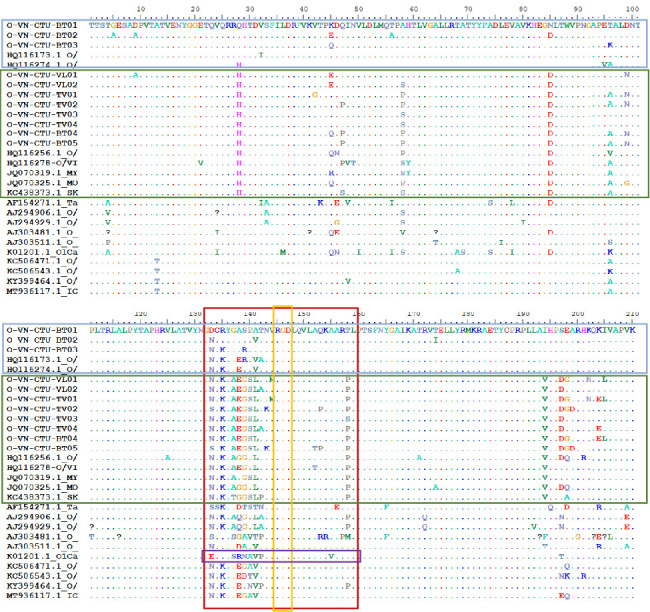This screenshot has height=612, width=650.
Task: Select label O-VN-CTU-TV02 in the 120–210 block
Action: coord(42,409)
